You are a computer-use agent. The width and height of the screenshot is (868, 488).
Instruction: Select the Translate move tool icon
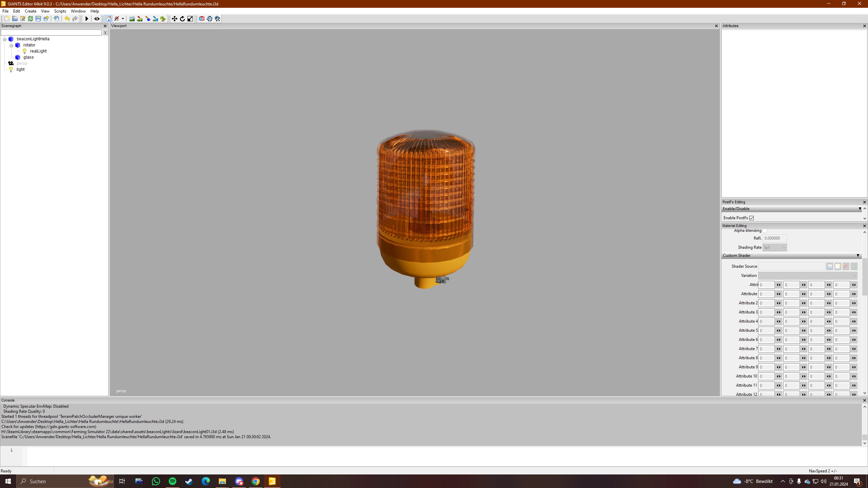(175, 19)
